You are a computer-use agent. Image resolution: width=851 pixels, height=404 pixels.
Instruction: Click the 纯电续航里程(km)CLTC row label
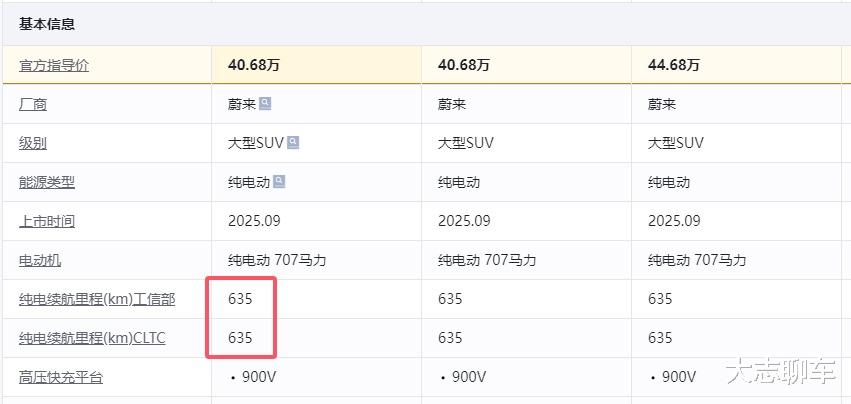coord(92,338)
